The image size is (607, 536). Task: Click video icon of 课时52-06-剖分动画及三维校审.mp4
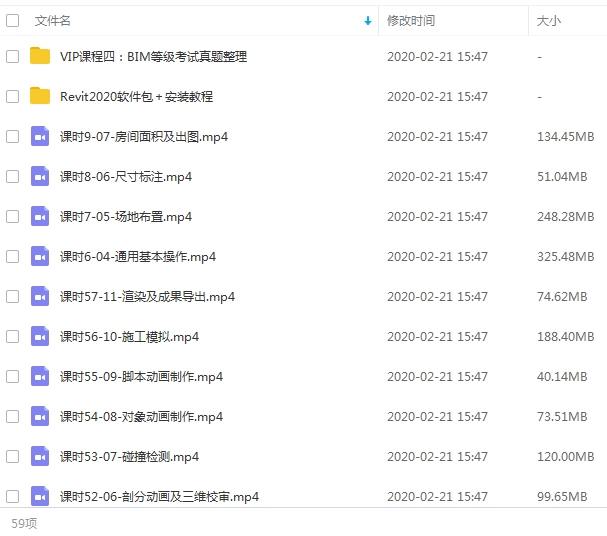[40, 496]
